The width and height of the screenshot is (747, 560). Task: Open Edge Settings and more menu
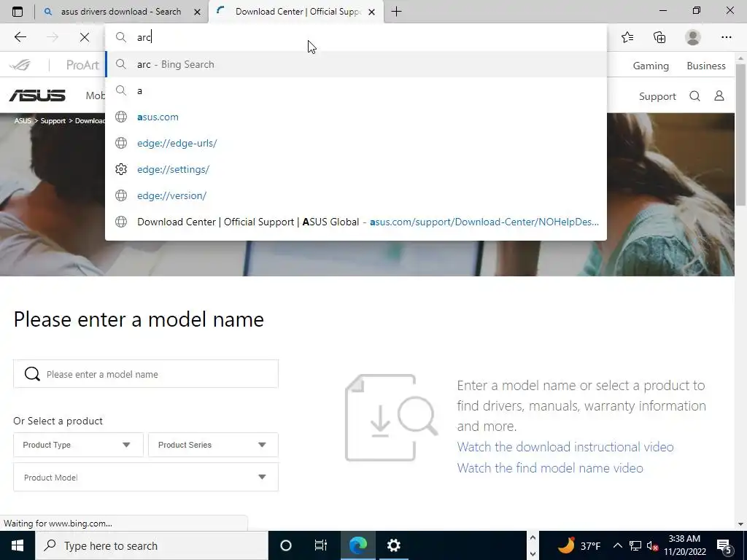click(x=726, y=37)
